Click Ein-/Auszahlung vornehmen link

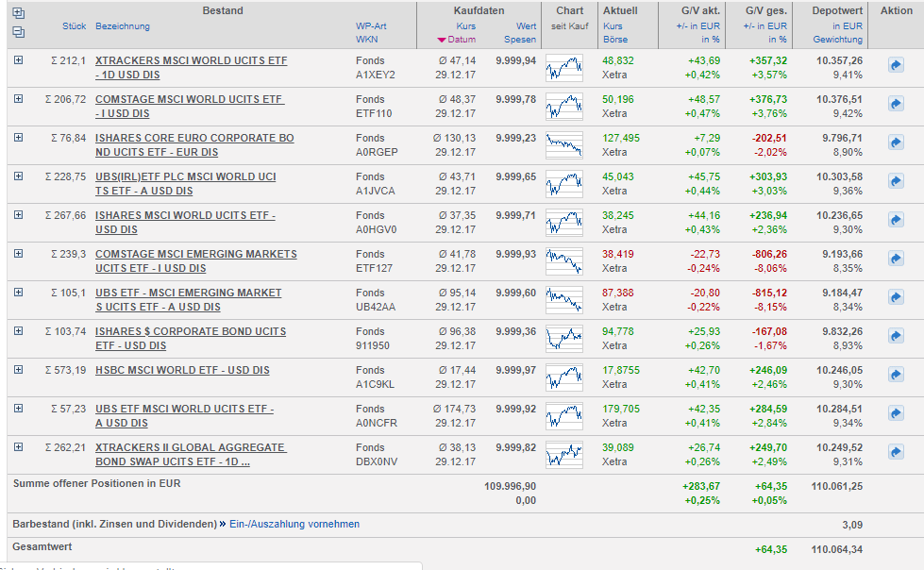tap(294, 524)
